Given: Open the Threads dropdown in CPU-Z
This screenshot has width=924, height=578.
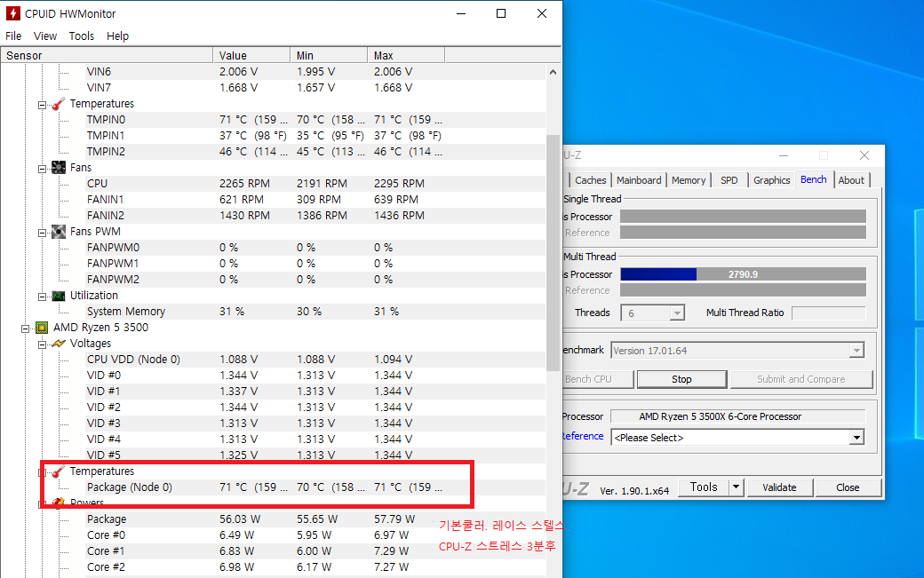Looking at the screenshot, I should pyautogui.click(x=677, y=313).
